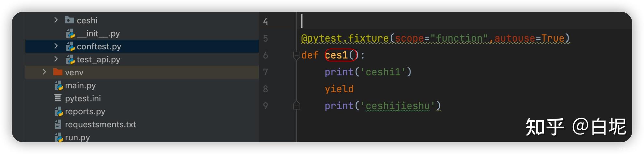Click the conftest.py Python file icon
The width and height of the screenshot is (644, 154).
coord(70,47)
